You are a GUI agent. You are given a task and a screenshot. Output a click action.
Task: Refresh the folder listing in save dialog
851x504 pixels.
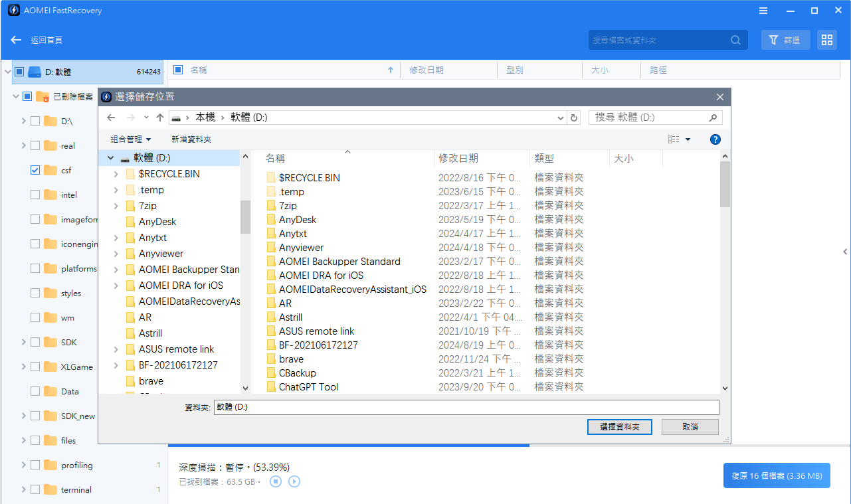click(x=575, y=118)
